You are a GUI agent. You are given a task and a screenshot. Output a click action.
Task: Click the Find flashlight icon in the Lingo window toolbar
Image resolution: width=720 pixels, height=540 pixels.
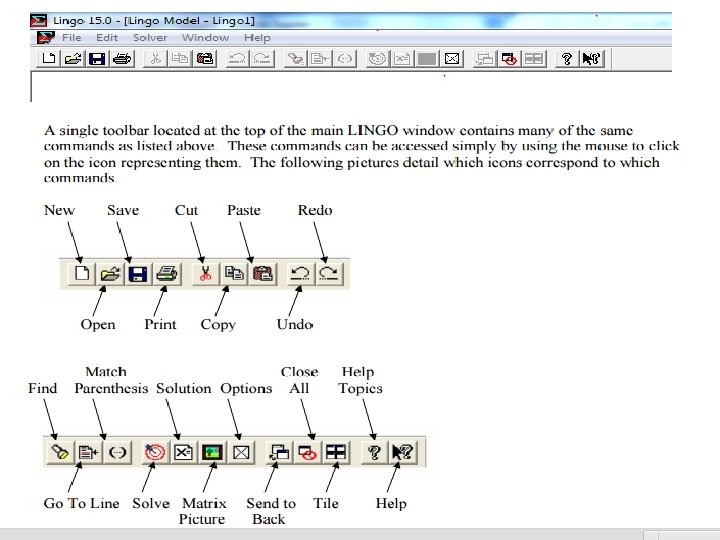(295, 59)
